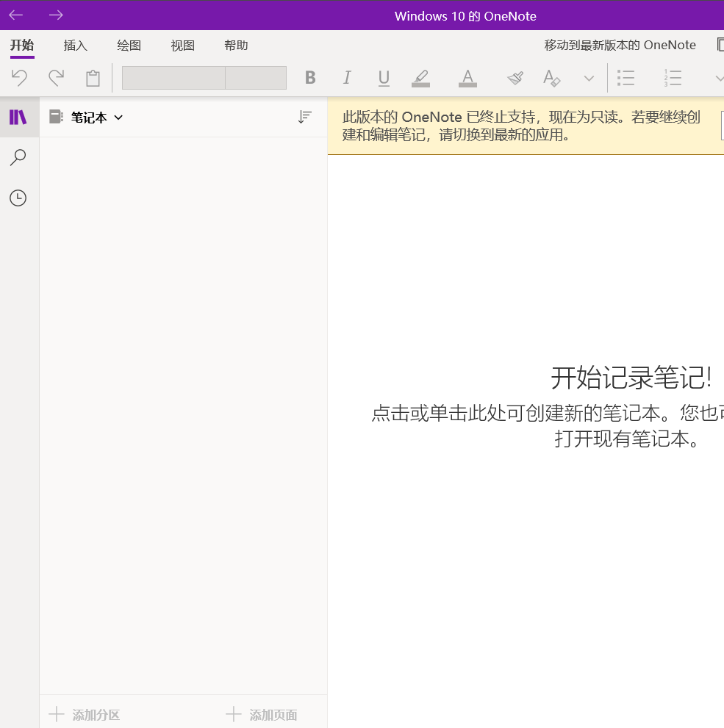Image resolution: width=724 pixels, height=728 pixels.
Task: Toggle bold formatting
Action: [310, 78]
